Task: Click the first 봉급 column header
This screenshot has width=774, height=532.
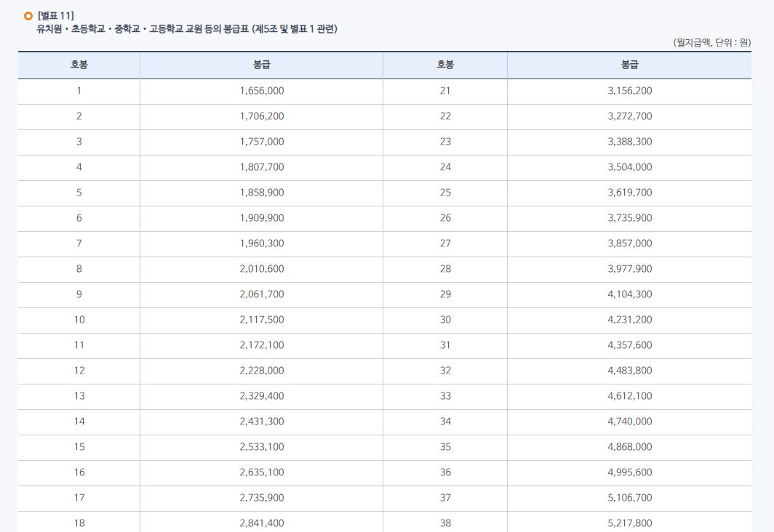Action: (x=262, y=65)
